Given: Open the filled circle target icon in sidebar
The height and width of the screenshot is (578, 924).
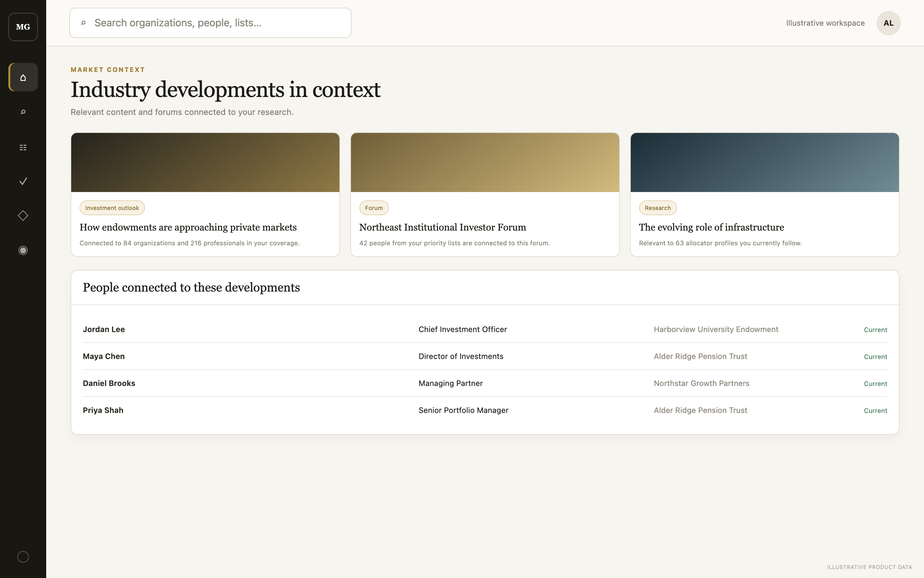Looking at the screenshot, I should (23, 250).
